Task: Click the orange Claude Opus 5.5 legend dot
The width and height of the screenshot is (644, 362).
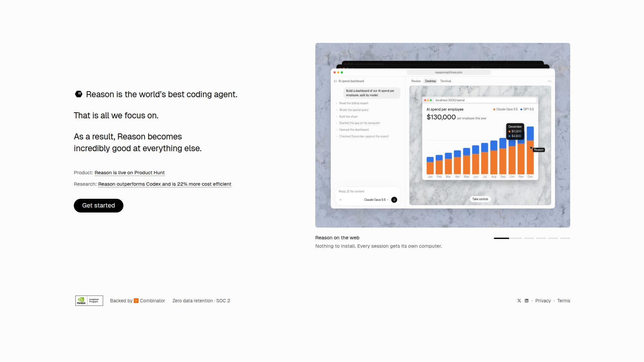Action: coord(494,109)
